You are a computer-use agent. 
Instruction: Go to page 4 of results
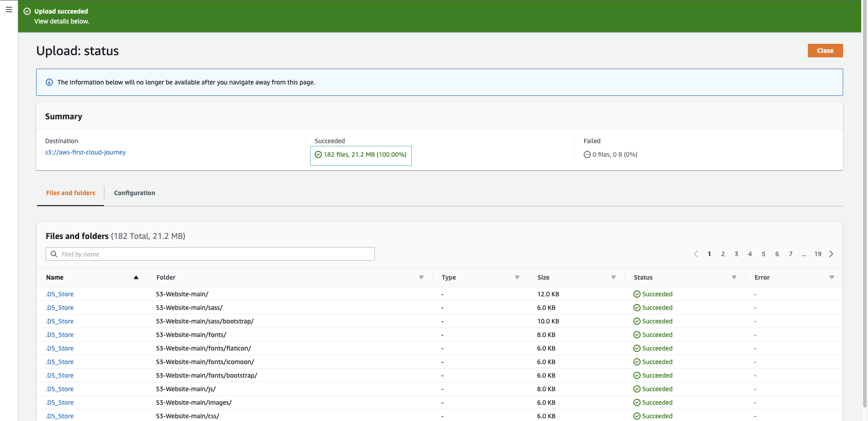(x=750, y=254)
